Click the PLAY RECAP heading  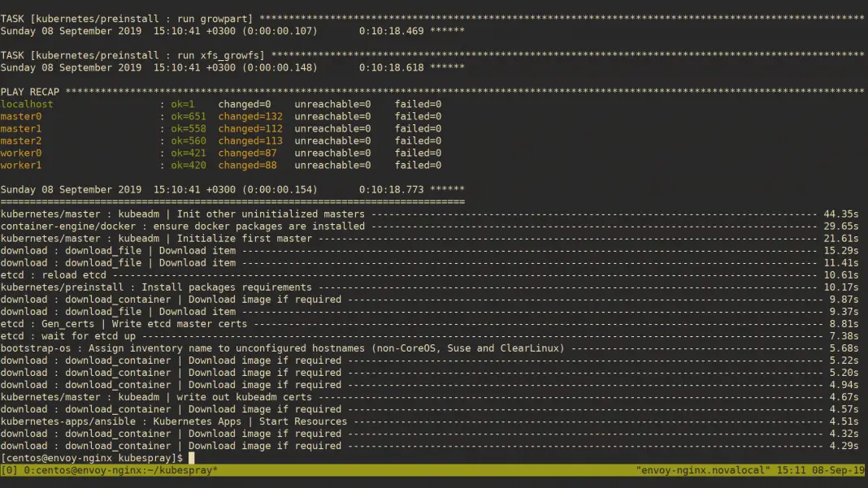click(x=30, y=92)
